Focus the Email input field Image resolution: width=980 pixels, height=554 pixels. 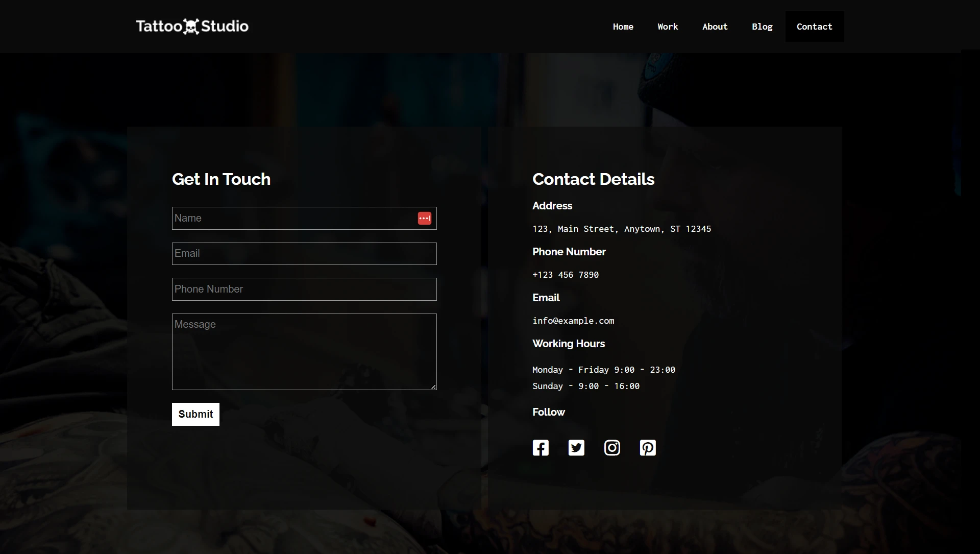point(304,254)
